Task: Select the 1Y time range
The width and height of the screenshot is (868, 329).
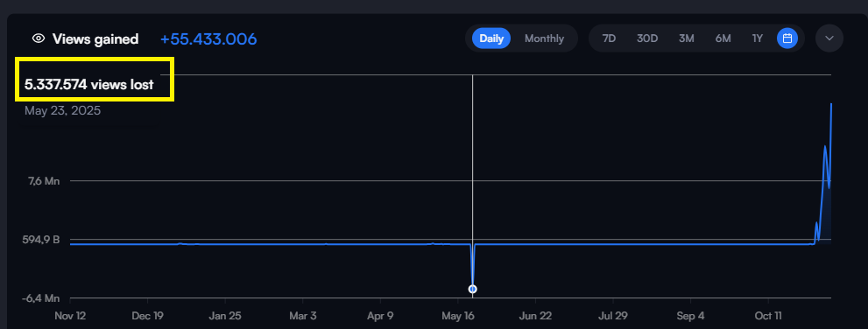Action: (758, 38)
